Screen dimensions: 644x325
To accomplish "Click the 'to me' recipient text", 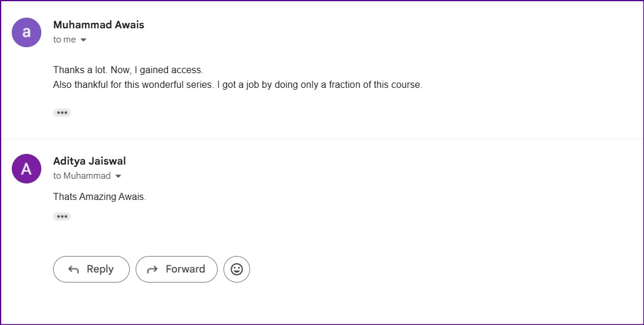I will pyautogui.click(x=64, y=40).
